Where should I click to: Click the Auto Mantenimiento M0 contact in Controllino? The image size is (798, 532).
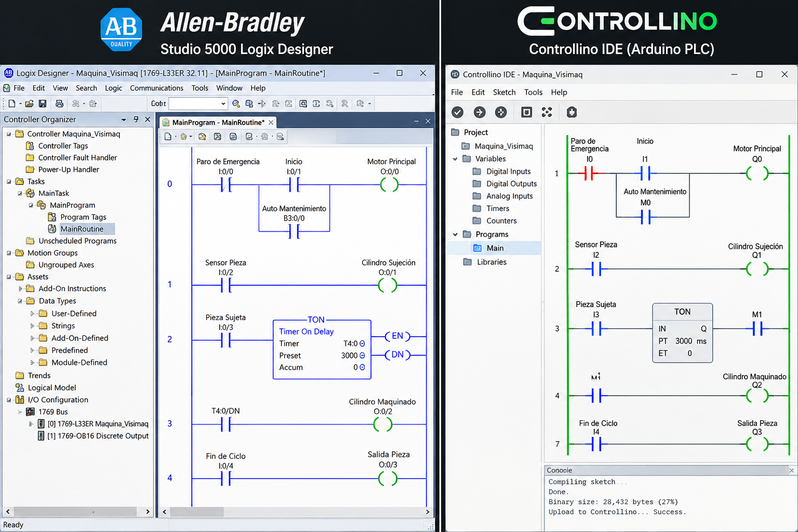pos(645,217)
